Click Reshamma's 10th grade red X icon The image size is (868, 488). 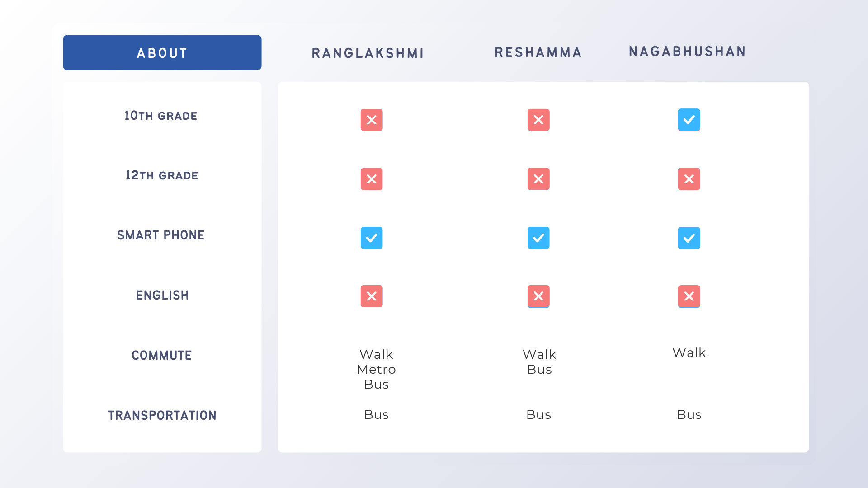[538, 120]
